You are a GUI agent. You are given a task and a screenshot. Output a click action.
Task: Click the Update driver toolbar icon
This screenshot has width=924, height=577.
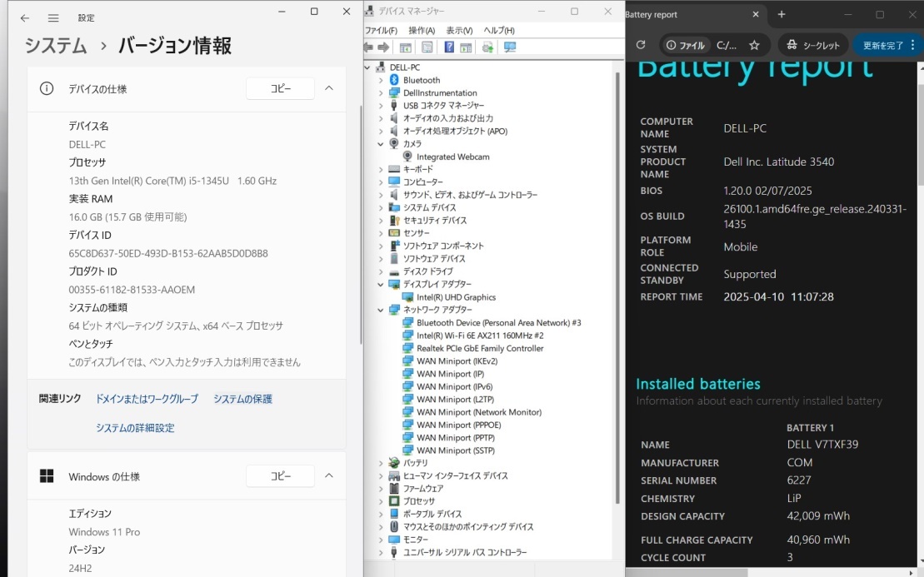pyautogui.click(x=487, y=47)
